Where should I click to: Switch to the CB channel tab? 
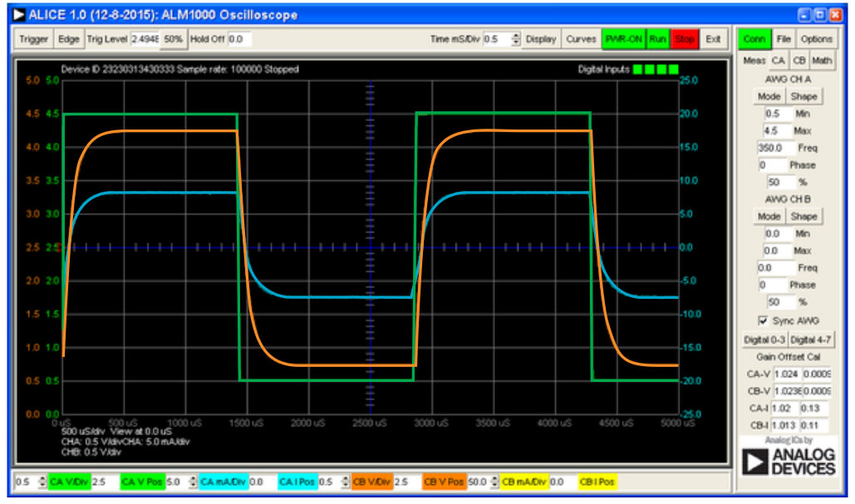[x=800, y=60]
